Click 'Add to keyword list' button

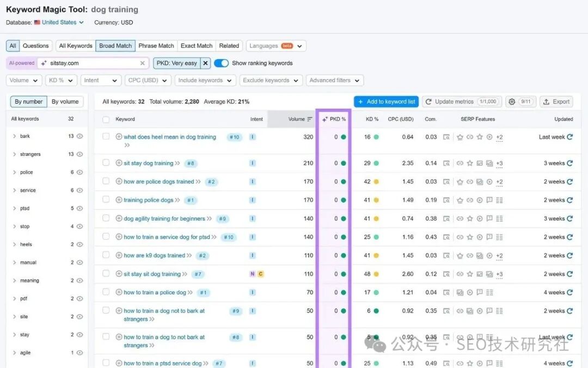(387, 102)
